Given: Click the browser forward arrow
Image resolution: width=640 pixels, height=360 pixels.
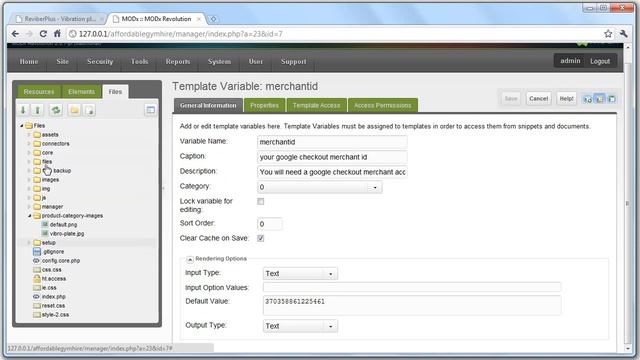Looking at the screenshot, I should [29, 34].
